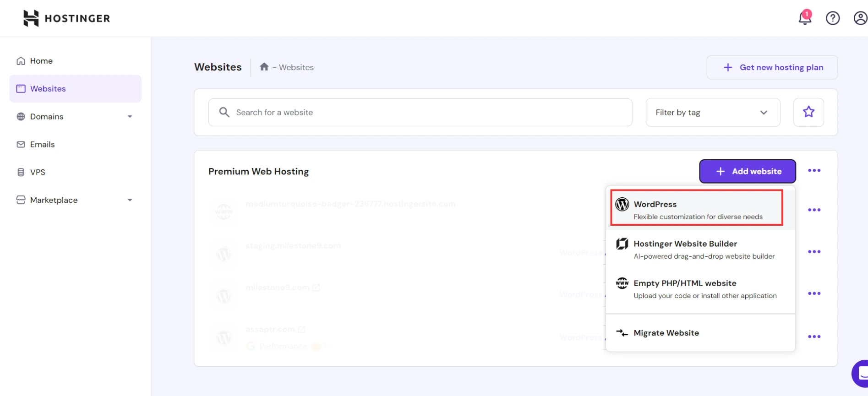Open options dots for milestone9.com row
Viewport: 868px width, 396px height.
pyautogui.click(x=814, y=293)
